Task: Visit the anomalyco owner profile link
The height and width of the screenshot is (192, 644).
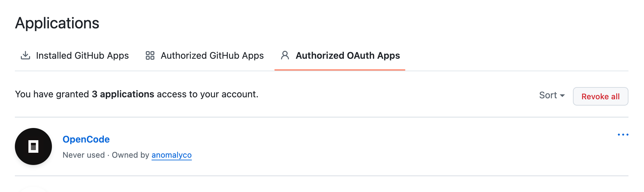Action: point(172,155)
